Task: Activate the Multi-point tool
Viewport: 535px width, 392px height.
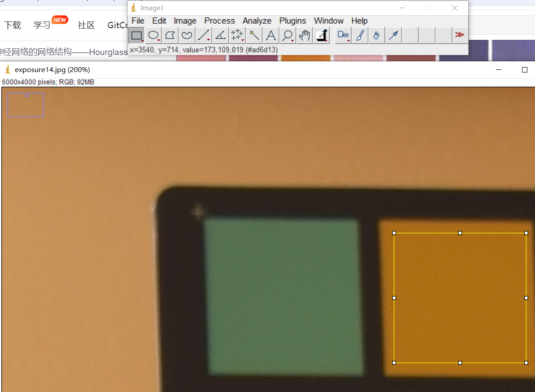Action: pyautogui.click(x=237, y=35)
